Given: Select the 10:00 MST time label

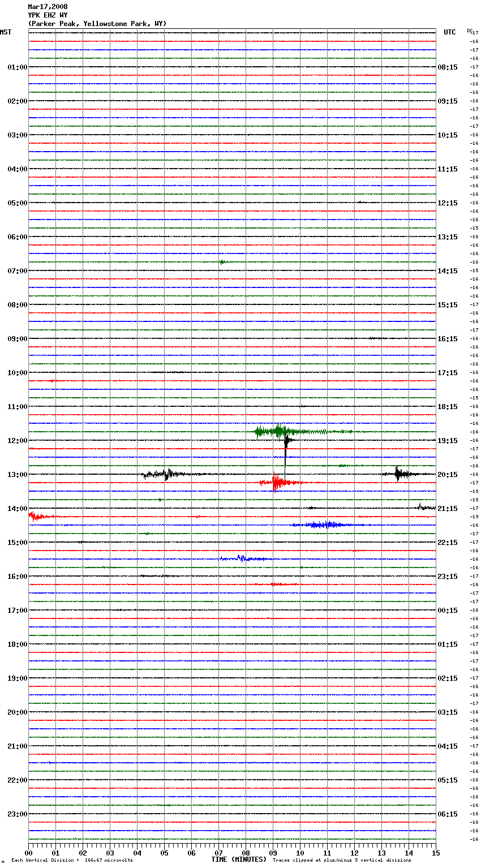Looking at the screenshot, I should (x=18, y=373).
